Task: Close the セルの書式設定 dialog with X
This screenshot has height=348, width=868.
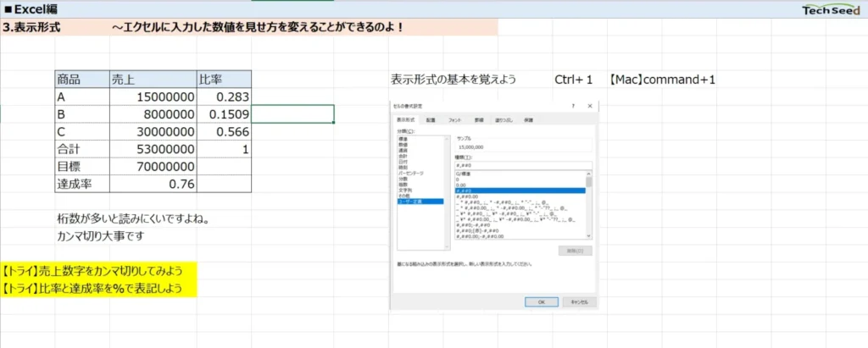Action: point(590,106)
